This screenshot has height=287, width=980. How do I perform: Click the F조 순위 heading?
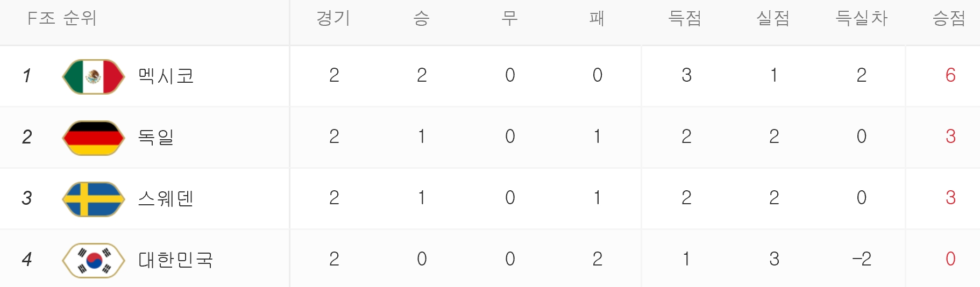62,18
